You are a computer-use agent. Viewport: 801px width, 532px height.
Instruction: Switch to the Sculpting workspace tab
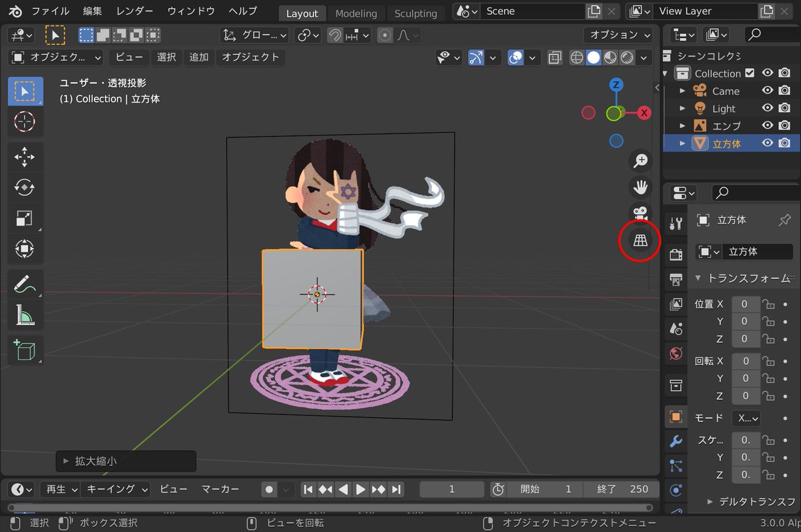(x=416, y=13)
